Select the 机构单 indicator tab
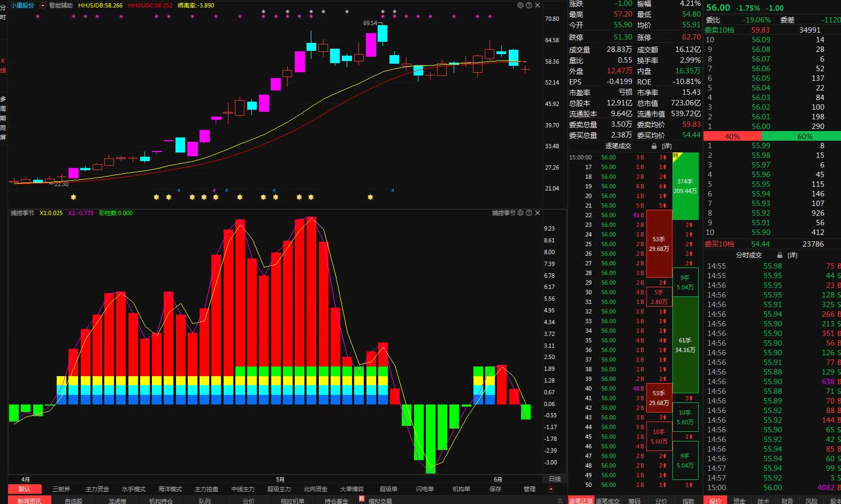Viewport: 841px width, 504px height. pyautogui.click(x=461, y=489)
